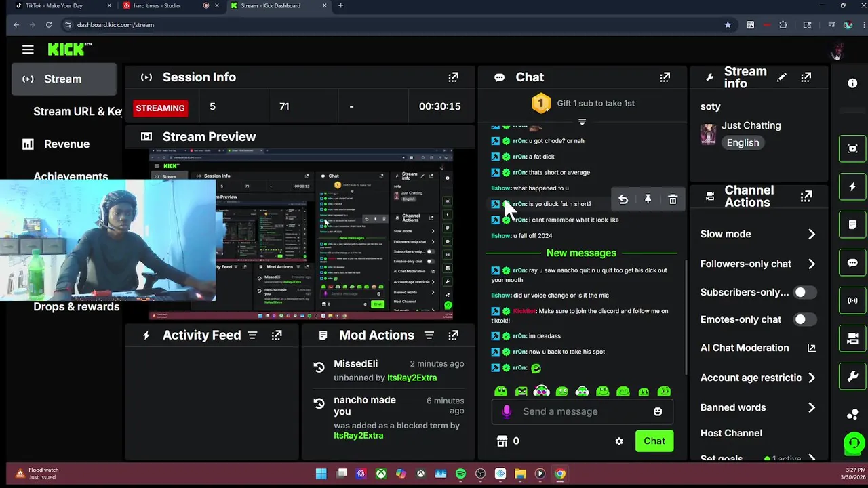
Task: Open AI Chat Moderation external link
Action: point(811,348)
